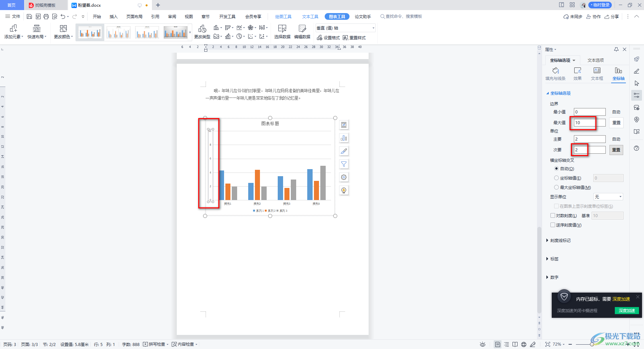Open the help question mark sidebar icon
The height and width of the screenshot is (349, 644).
(637, 148)
